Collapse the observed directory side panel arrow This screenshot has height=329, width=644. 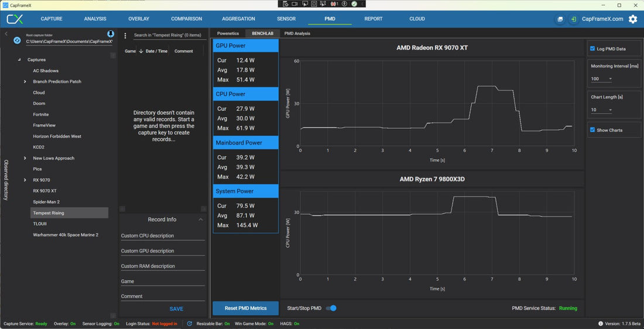click(x=6, y=34)
